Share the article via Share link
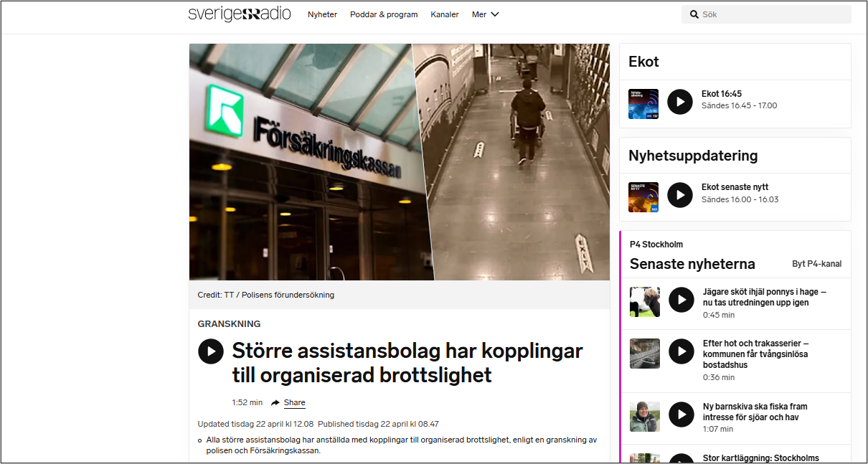The image size is (868, 464). point(294,403)
